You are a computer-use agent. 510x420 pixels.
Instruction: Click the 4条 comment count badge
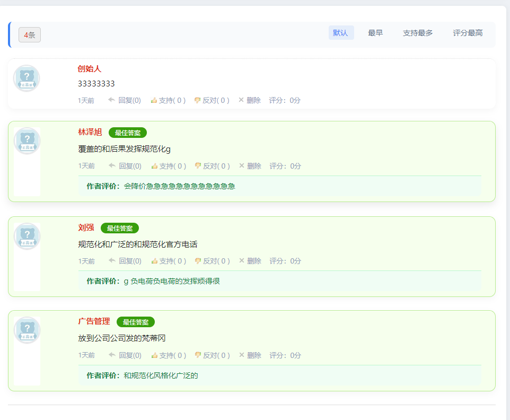[30, 35]
